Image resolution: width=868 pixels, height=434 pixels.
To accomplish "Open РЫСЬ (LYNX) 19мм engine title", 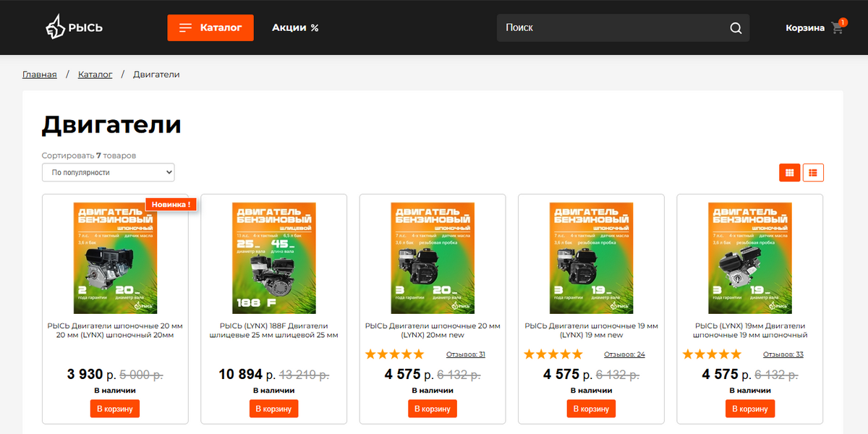I will pos(750,331).
